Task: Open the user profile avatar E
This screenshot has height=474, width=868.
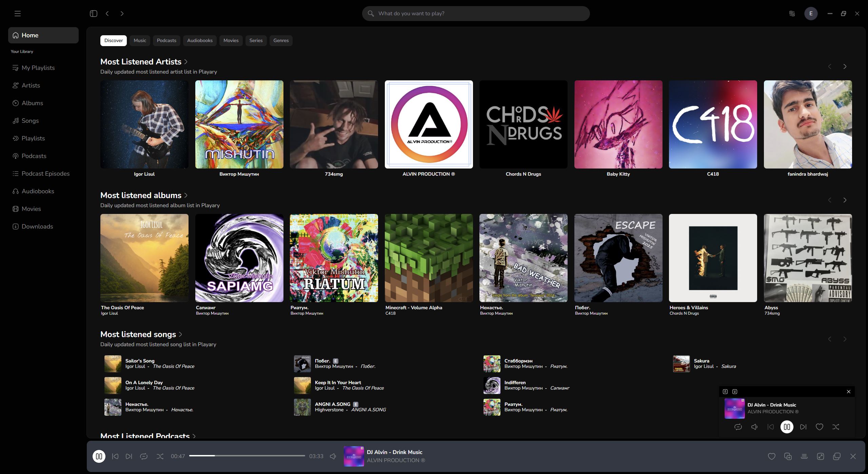Action: pos(811,14)
